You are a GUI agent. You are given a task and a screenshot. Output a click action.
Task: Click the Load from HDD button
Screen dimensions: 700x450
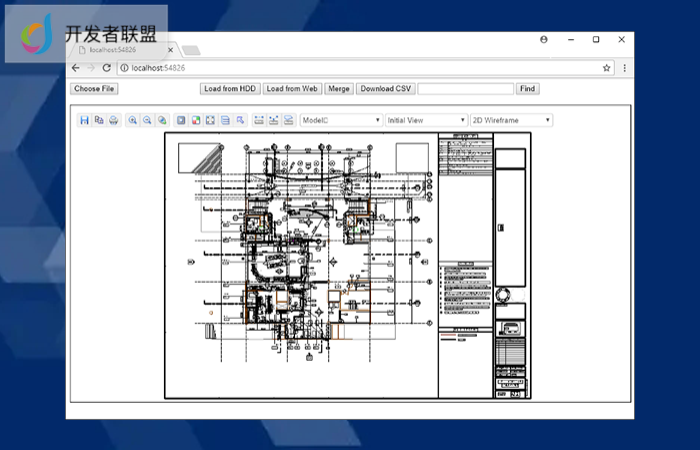(230, 89)
